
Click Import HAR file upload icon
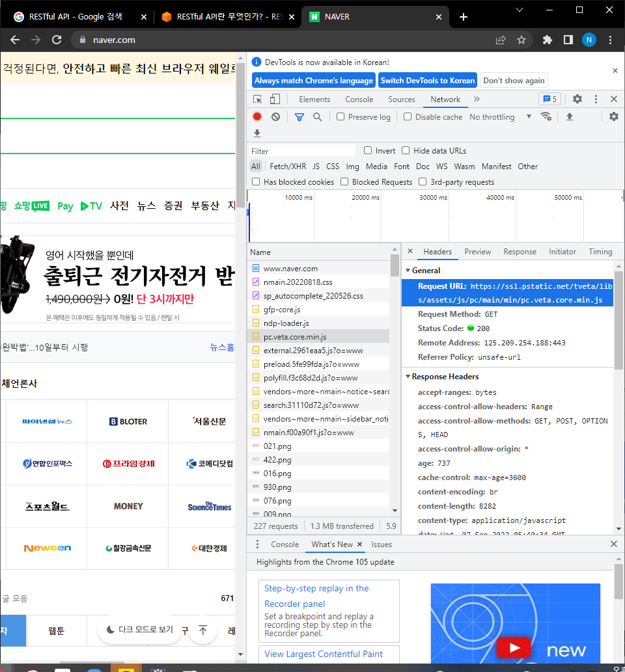click(570, 116)
